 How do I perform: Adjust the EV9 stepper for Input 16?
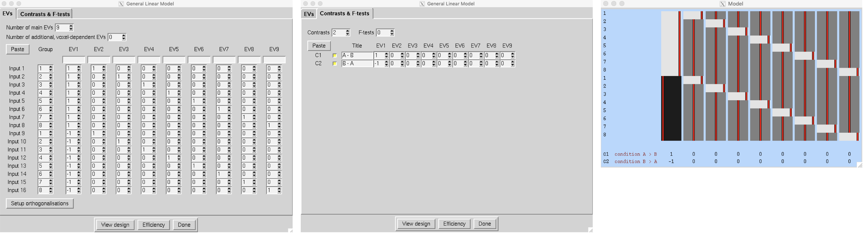(279, 191)
